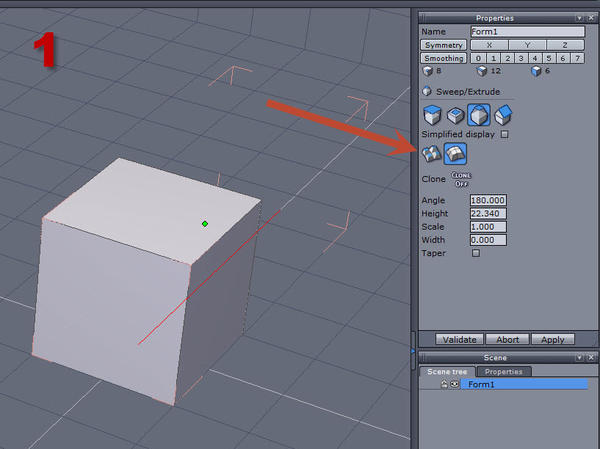Enable the Taper checkbox
Viewport: 600px width, 449px height.
click(x=476, y=253)
